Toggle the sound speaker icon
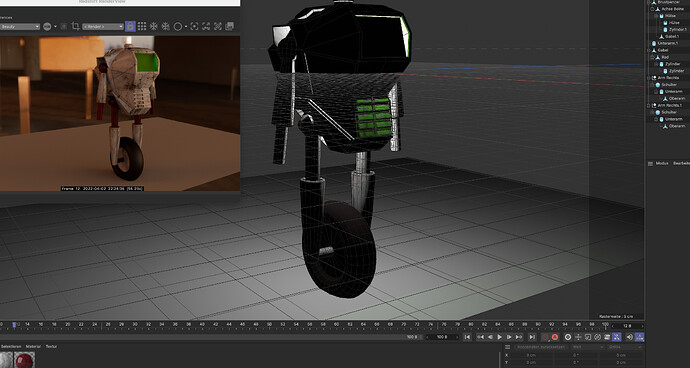Viewport: 690px width, 368px height. tap(630, 337)
